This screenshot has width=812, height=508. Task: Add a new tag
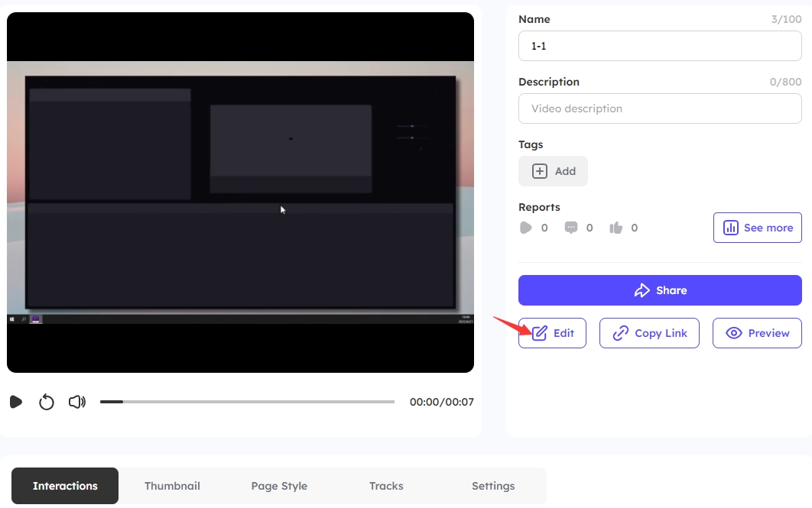553,171
